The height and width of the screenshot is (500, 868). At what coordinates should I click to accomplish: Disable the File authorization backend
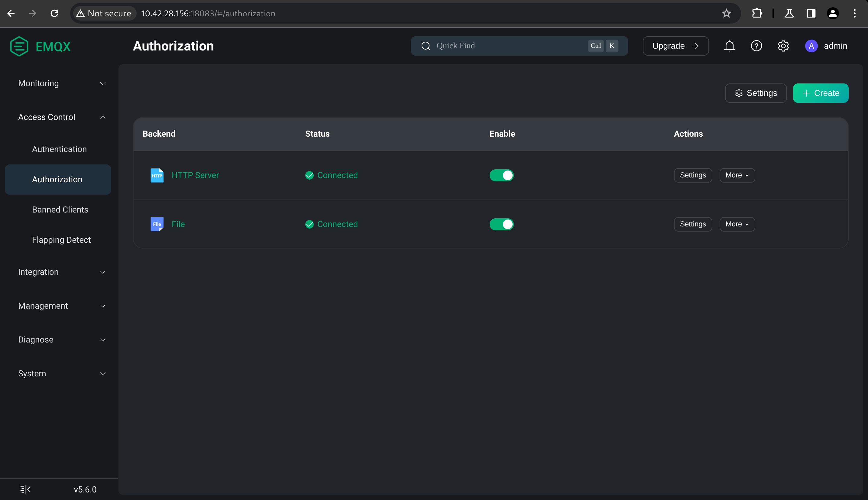tap(501, 224)
